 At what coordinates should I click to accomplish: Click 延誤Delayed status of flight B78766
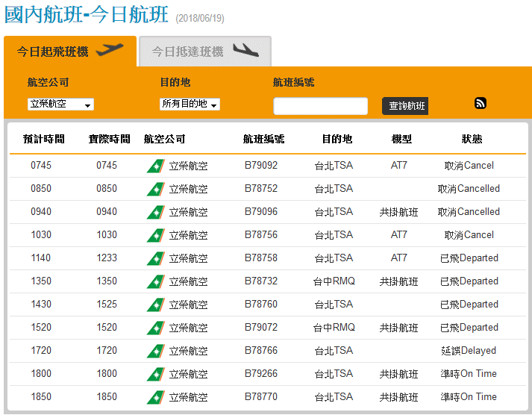coord(469,351)
